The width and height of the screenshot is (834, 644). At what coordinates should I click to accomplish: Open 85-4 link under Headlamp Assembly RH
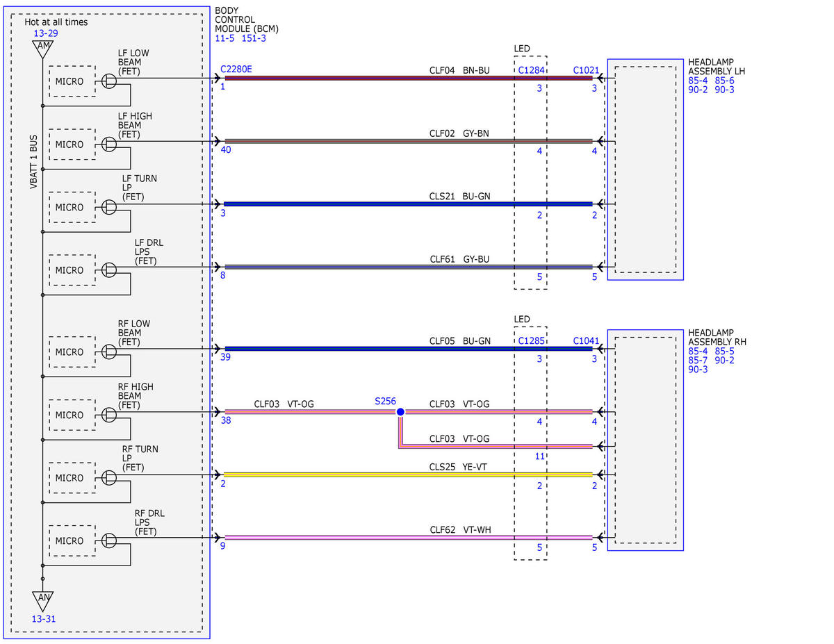coord(698,351)
